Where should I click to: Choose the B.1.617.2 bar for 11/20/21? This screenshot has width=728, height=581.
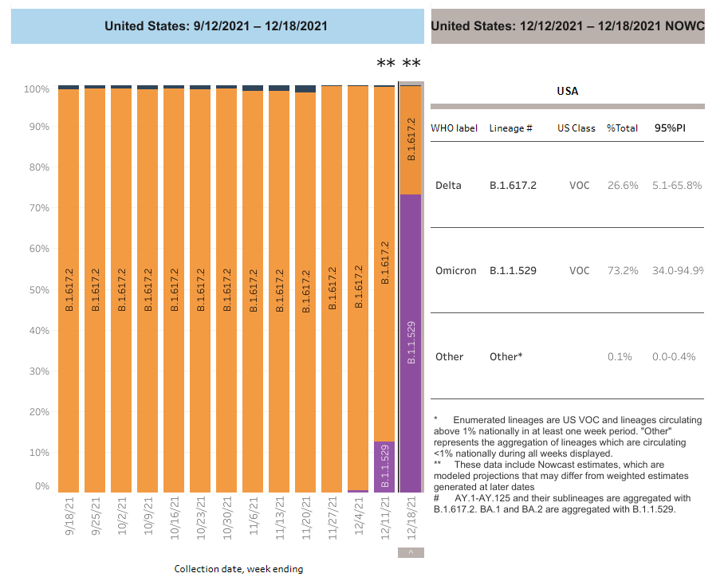pyautogui.click(x=305, y=292)
